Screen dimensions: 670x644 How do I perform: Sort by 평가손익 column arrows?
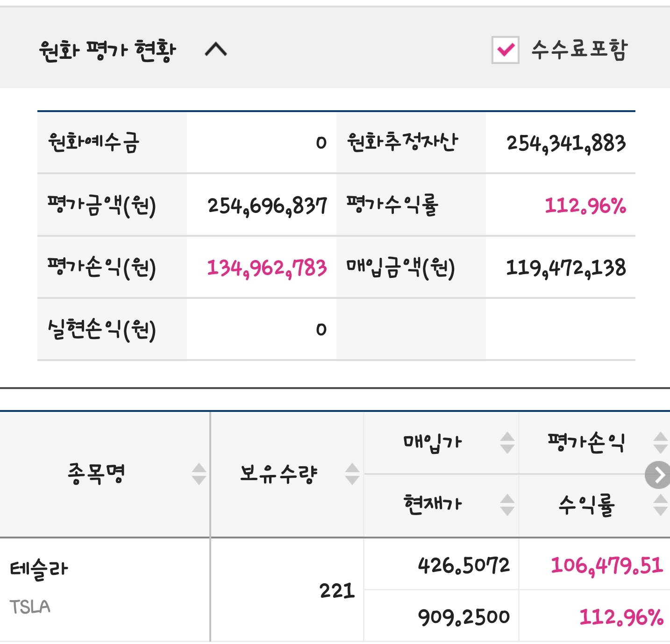(x=660, y=442)
